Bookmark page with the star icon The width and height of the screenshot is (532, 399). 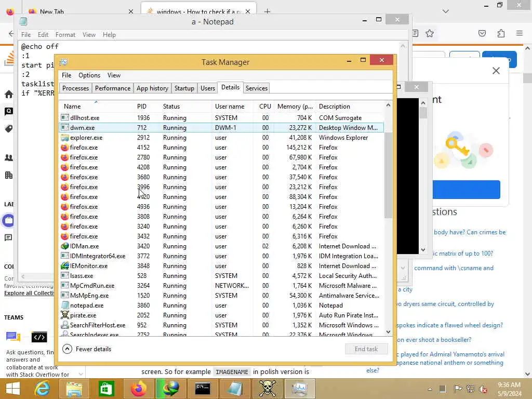click(430, 33)
